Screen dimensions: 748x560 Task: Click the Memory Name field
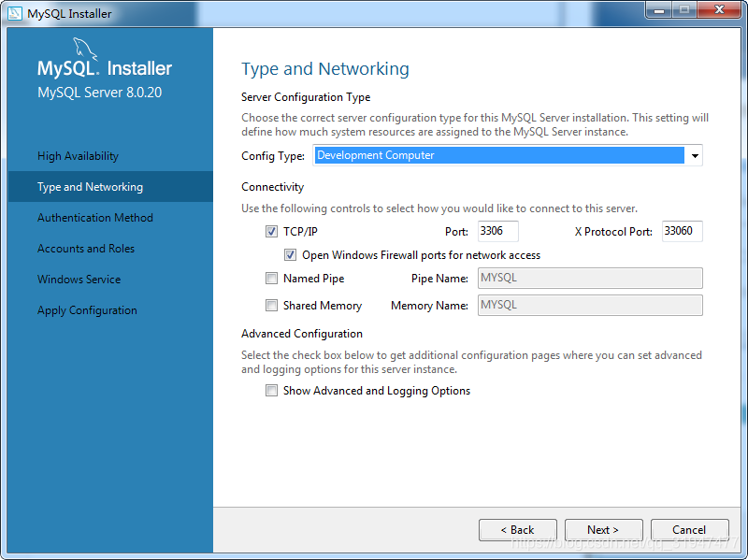pyautogui.click(x=590, y=306)
